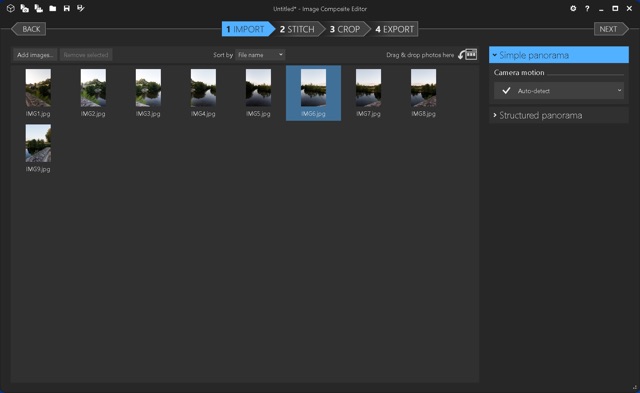Click the drag and drop photos icon

(x=467, y=54)
